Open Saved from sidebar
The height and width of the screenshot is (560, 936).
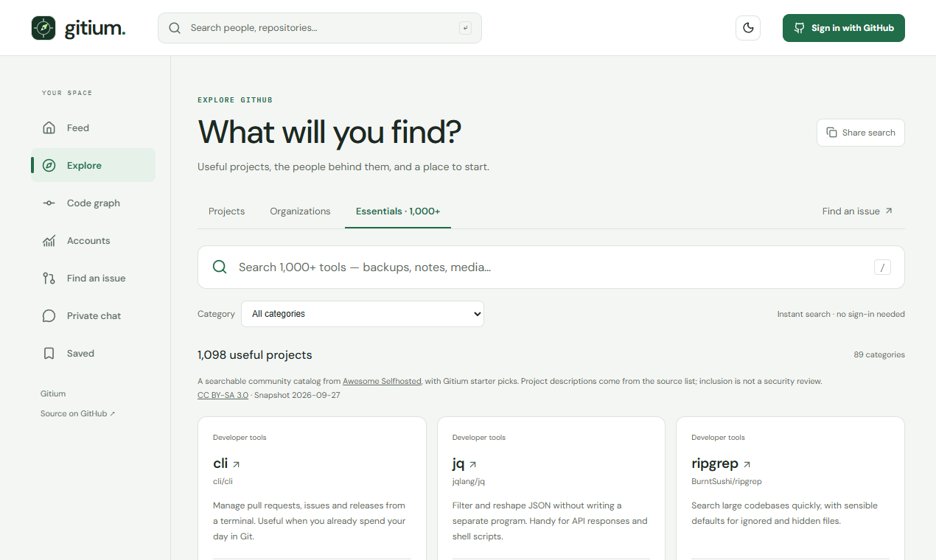tap(93, 353)
